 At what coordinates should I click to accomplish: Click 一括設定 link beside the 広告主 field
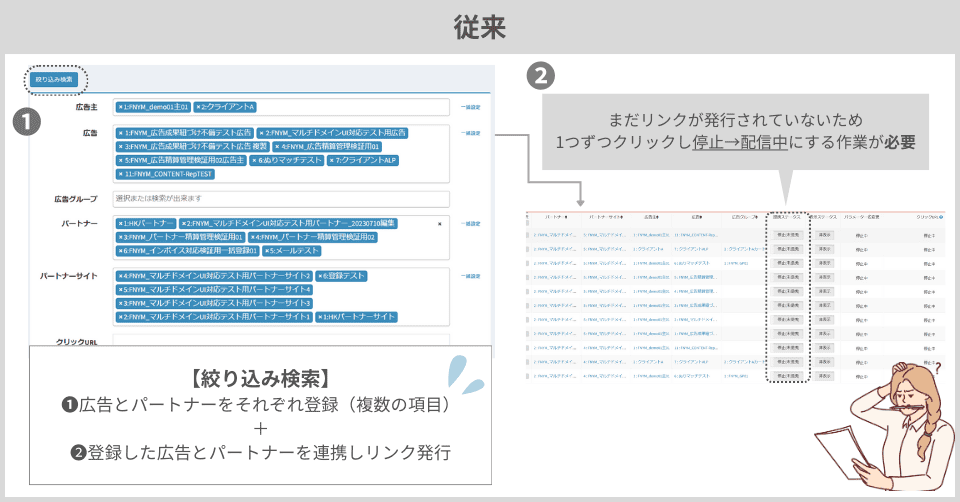click(470, 107)
